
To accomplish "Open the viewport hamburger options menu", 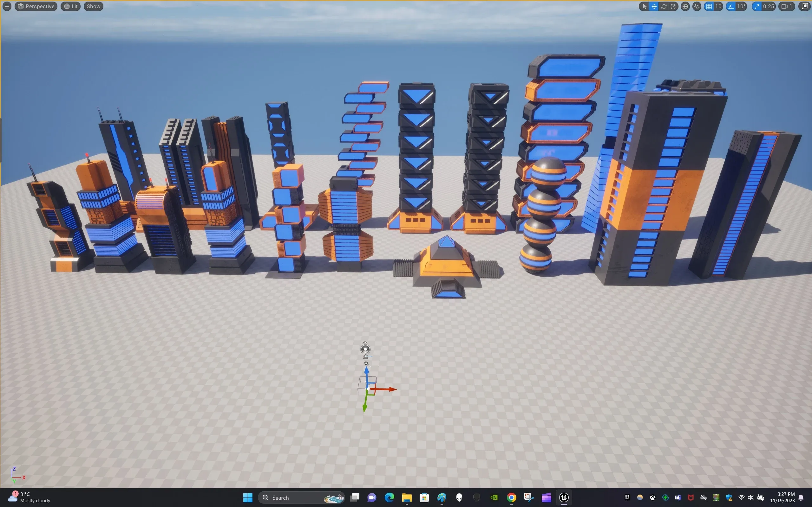I will click(7, 6).
